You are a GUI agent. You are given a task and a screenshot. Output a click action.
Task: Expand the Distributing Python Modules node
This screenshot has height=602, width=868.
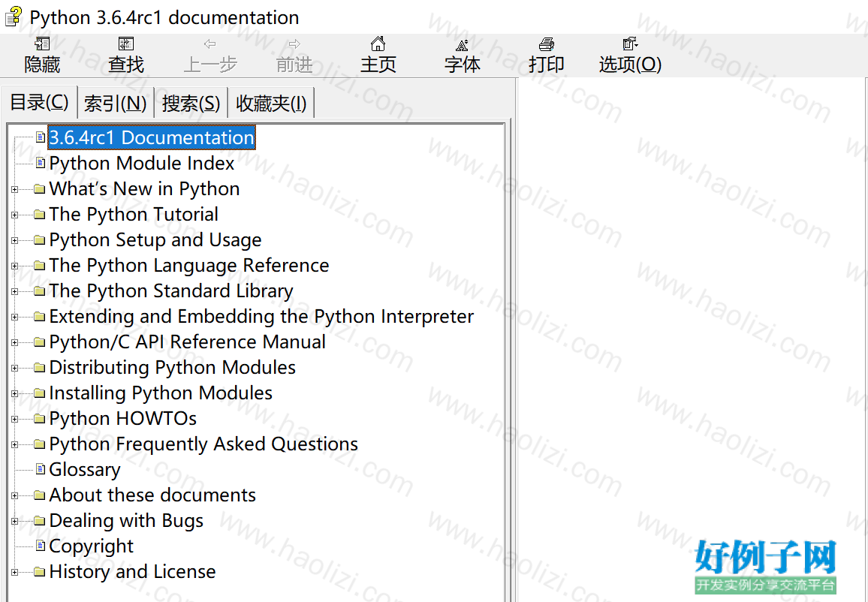14,368
